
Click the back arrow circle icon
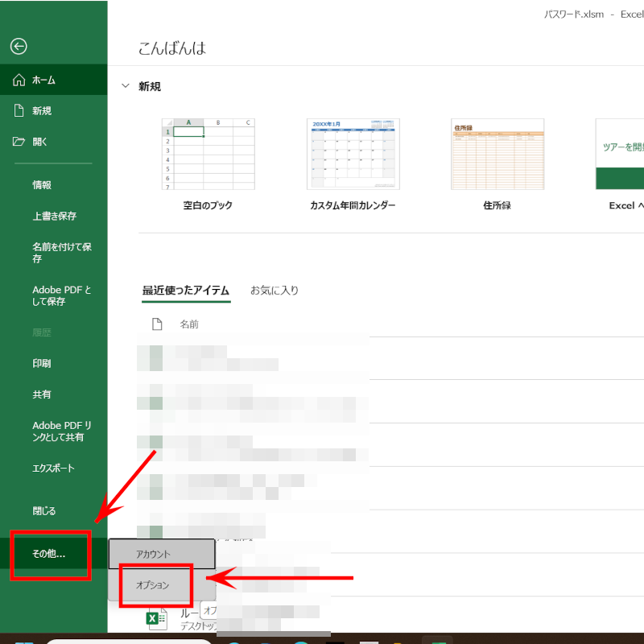19,47
